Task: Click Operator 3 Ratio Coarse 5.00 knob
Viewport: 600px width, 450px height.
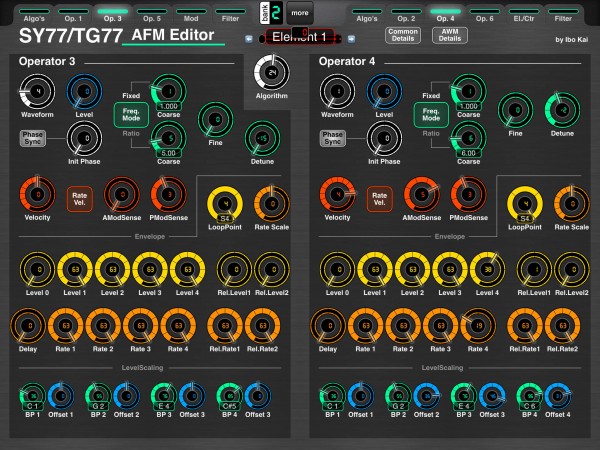Action: tap(169, 139)
